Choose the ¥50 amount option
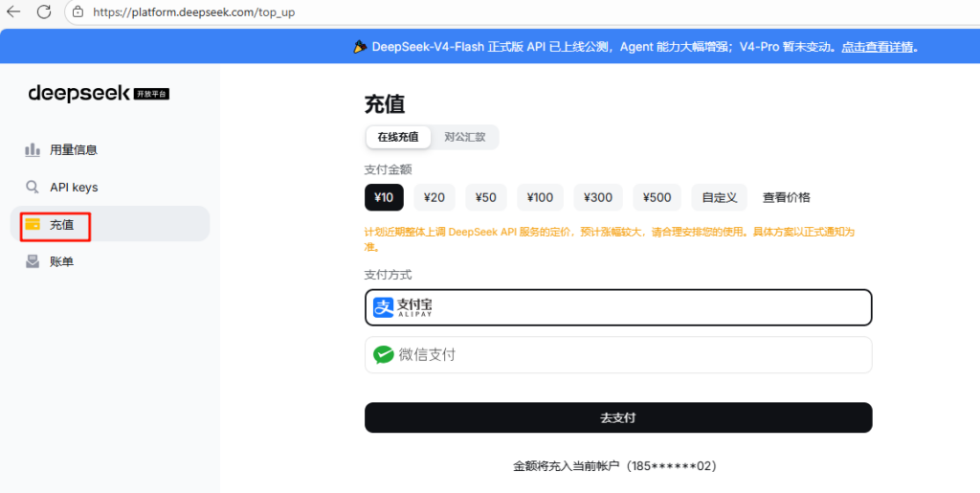The image size is (980, 493). pos(485,197)
